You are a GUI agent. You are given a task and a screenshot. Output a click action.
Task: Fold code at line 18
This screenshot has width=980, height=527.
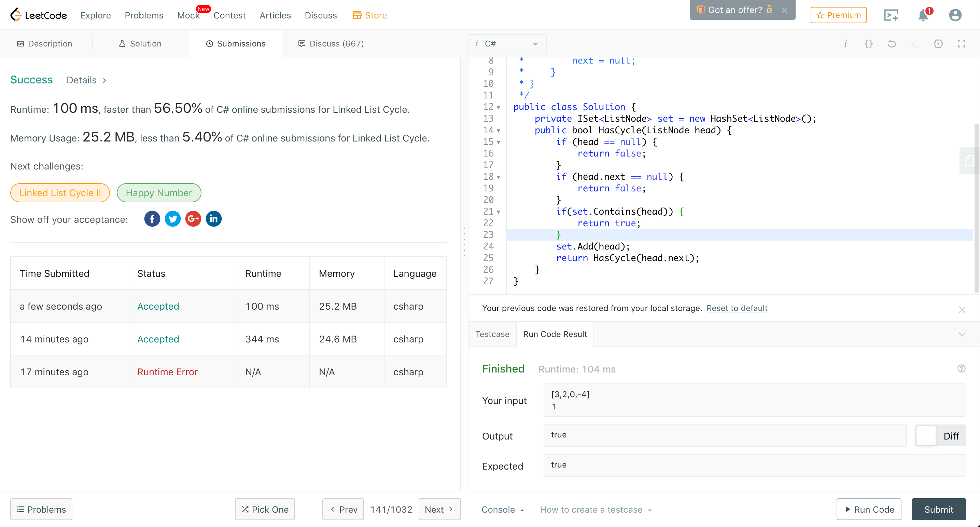click(499, 177)
